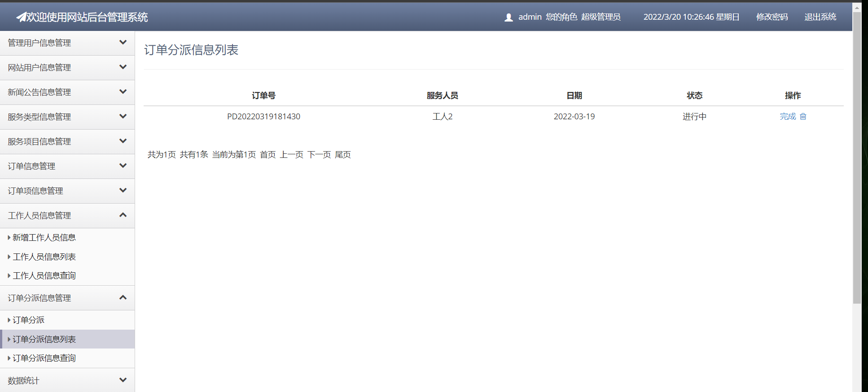
Task: Expand 数据统计 chevron
Action: pos(123,380)
